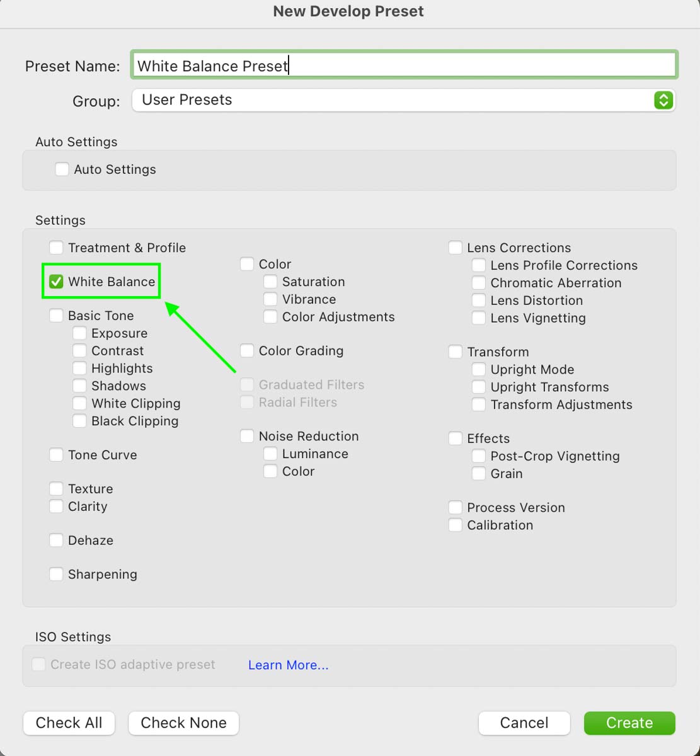Create the White Balance preset
This screenshot has width=700, height=756.
629,723
